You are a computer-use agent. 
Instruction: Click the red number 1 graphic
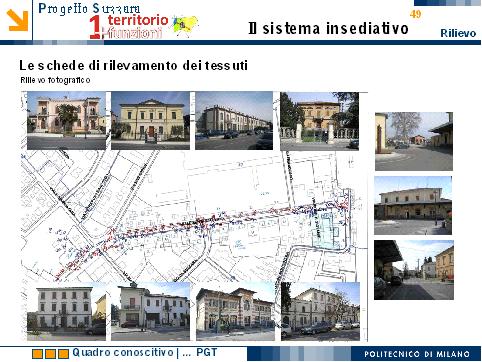coord(95,27)
